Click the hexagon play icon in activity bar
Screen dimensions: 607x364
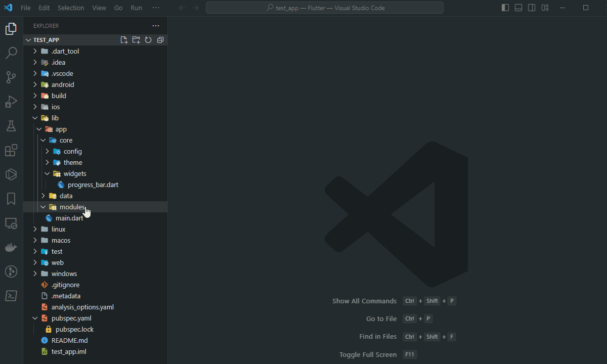[x=11, y=174]
